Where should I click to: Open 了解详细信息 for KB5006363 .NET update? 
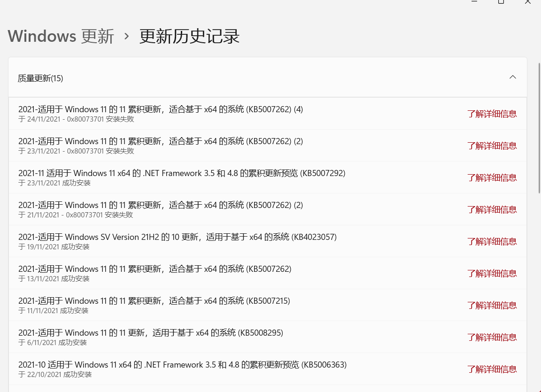492,369
